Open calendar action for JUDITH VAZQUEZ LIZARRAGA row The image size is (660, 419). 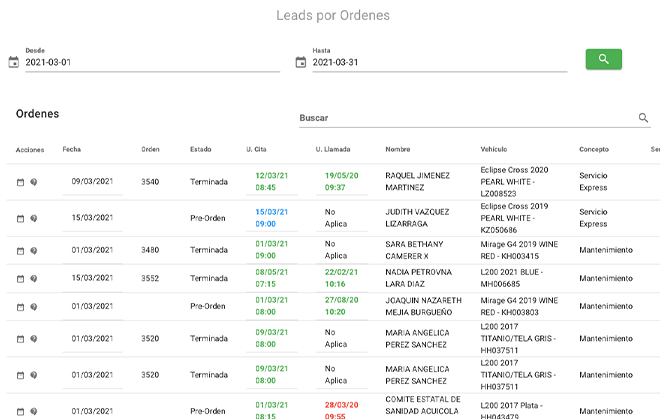[x=20, y=219]
